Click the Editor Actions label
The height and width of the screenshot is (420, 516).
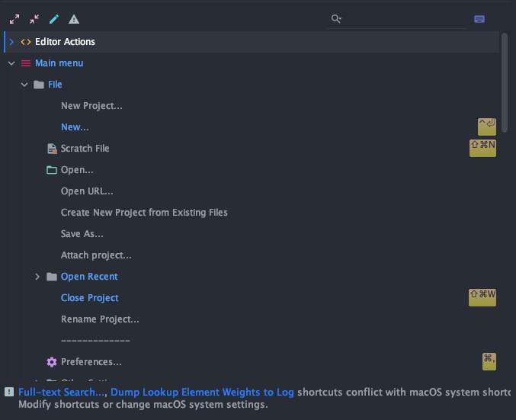[x=65, y=42]
